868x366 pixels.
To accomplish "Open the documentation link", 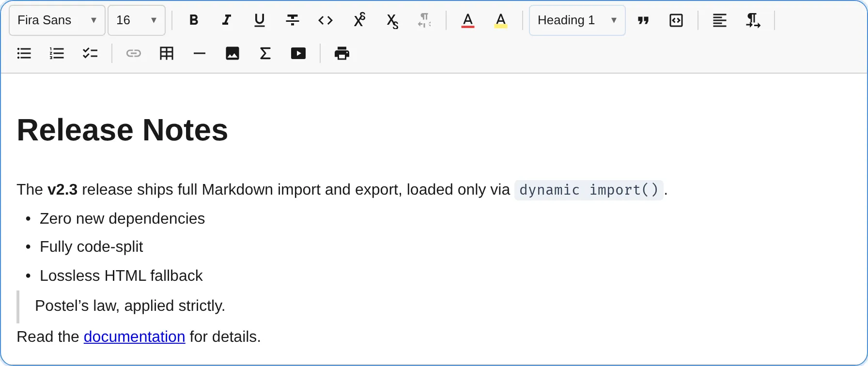I will [x=134, y=336].
